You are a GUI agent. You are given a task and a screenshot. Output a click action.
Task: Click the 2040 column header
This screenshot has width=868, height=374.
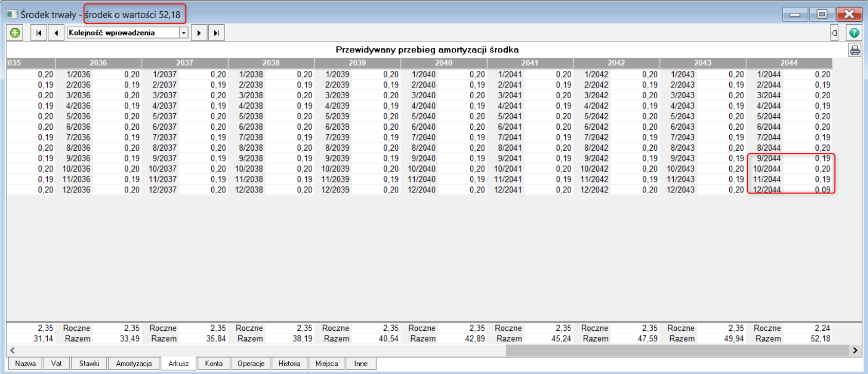pyautogui.click(x=444, y=63)
